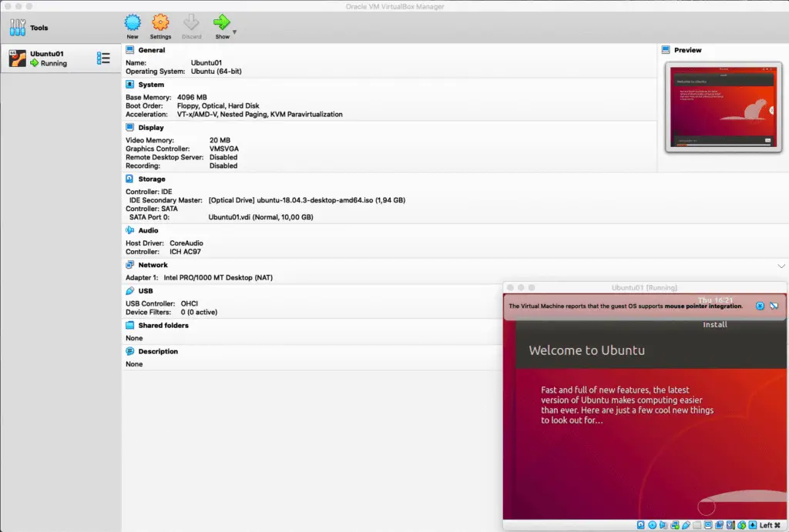Create a new VM with New button
Screen dimensions: 789x532
pyautogui.click(x=133, y=27)
